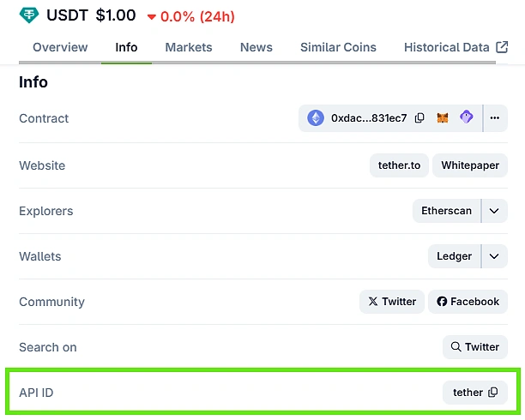Expand the Wallets dropdown arrow
Viewport: 525px width, 420px height.
coord(494,256)
